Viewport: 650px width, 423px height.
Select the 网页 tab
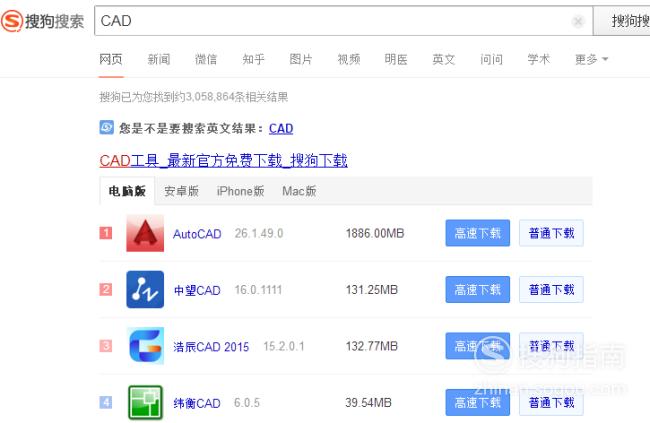pyautogui.click(x=111, y=59)
